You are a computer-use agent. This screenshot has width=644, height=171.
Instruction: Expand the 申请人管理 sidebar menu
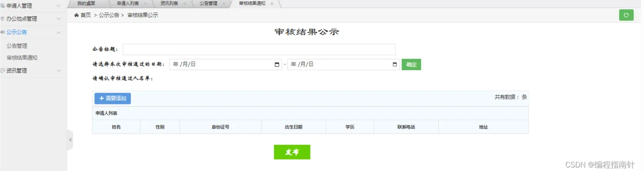point(34,6)
